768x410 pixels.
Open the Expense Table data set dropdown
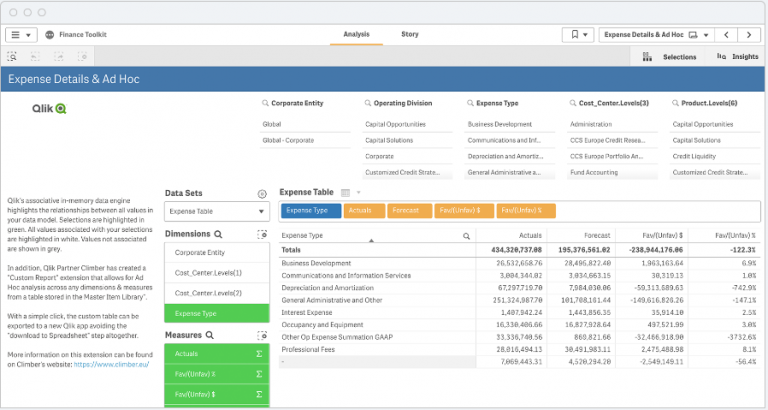tap(217, 212)
